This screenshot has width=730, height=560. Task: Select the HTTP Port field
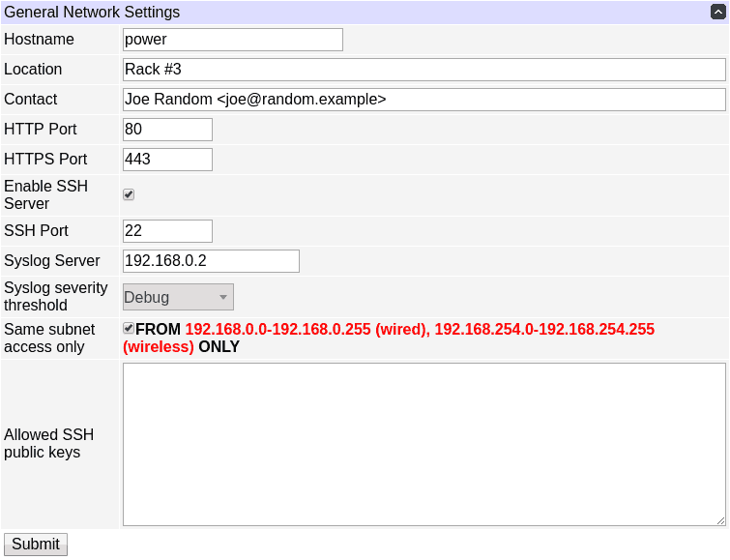click(167, 130)
